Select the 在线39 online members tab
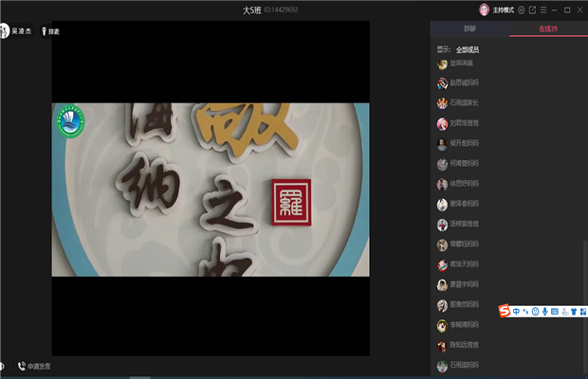 [548, 30]
